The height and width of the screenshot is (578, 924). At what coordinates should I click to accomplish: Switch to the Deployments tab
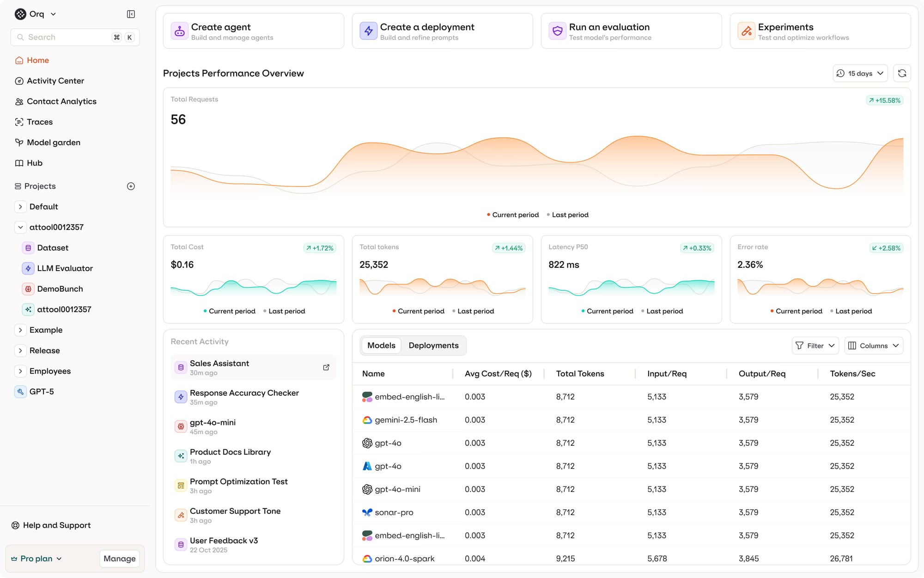pyautogui.click(x=433, y=345)
